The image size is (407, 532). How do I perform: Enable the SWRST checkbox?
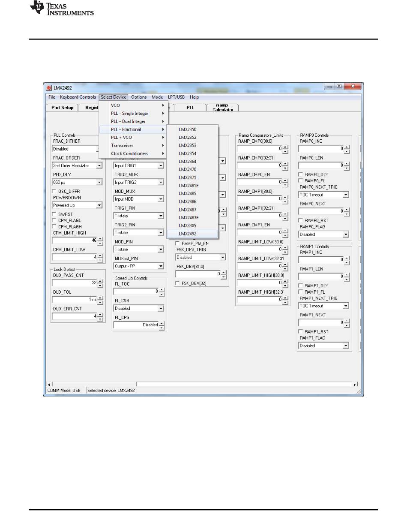(54, 214)
